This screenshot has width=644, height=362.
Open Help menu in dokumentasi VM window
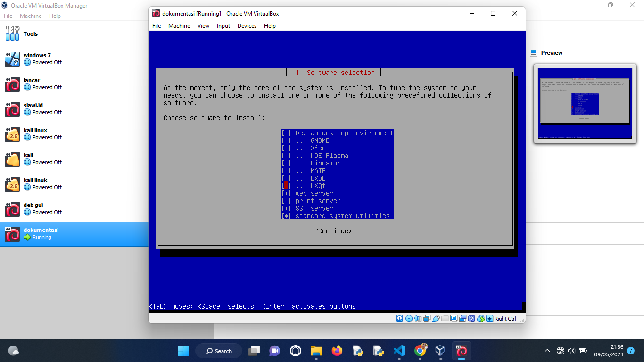[x=270, y=26]
